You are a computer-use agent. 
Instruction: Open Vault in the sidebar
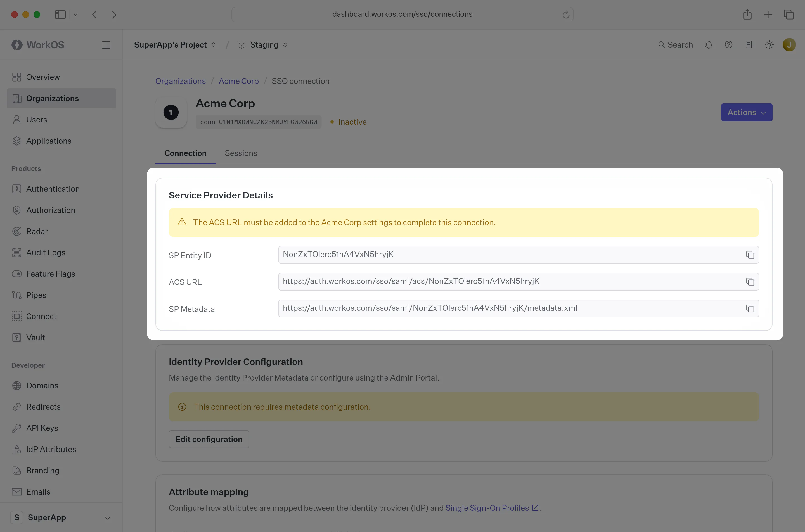(61, 338)
